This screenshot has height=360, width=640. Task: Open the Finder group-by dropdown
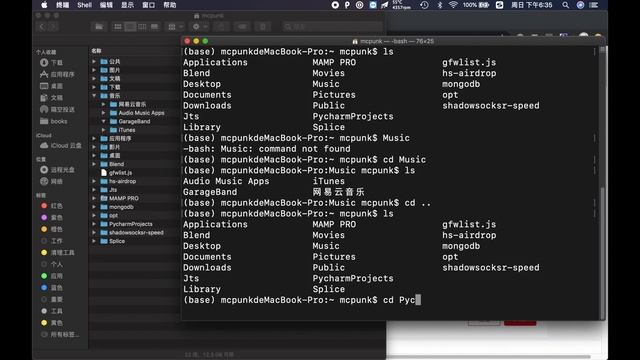point(176,27)
